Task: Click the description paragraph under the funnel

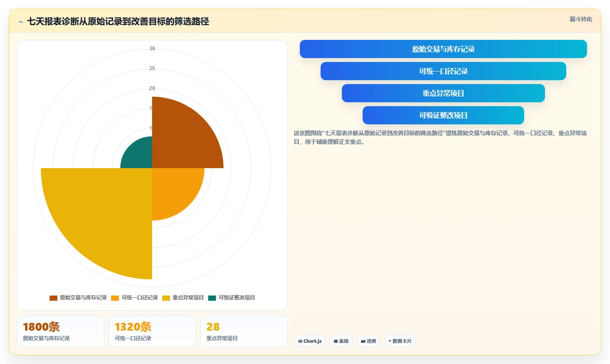Action: click(x=441, y=137)
